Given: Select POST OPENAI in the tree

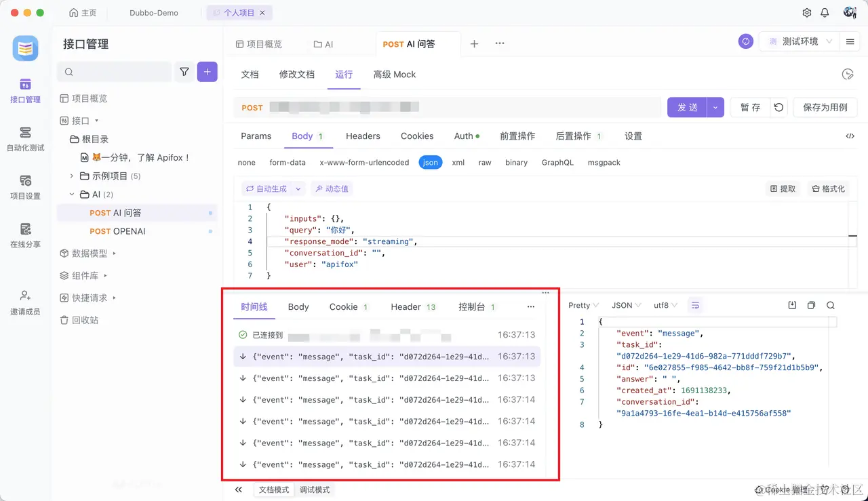Looking at the screenshot, I should (x=117, y=231).
